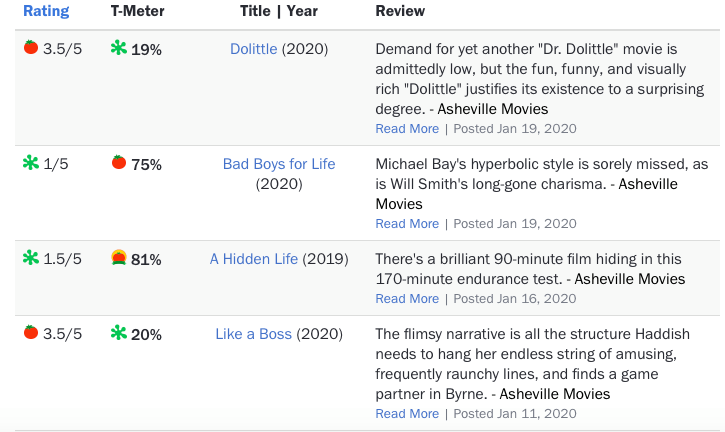Open the Like a Boss title link
The height and width of the screenshot is (432, 725).
coord(253,333)
